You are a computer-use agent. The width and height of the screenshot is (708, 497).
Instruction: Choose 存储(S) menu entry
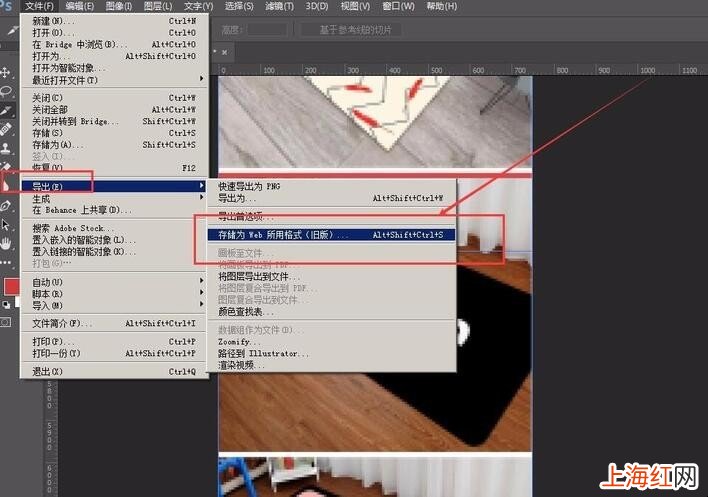(114, 133)
